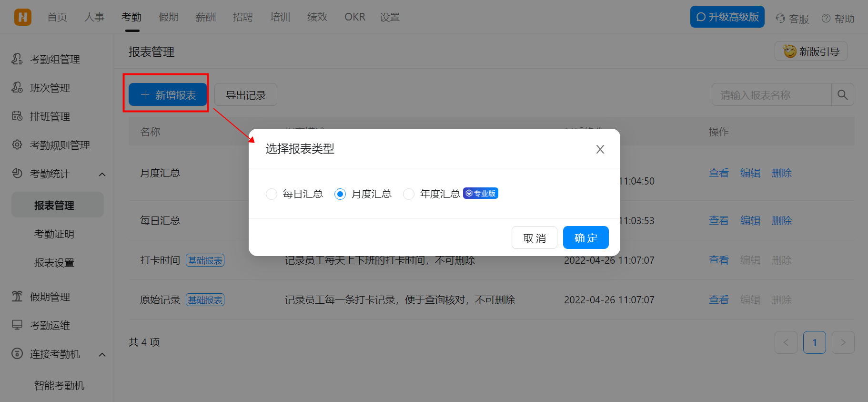Open customer service headset icon
This screenshot has height=402, width=868.
point(780,19)
